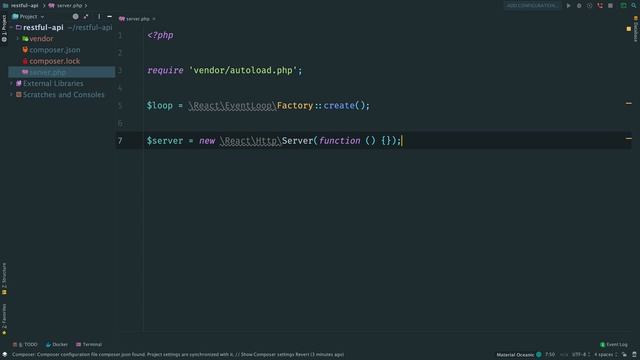Screen dimensions: 640x360
Task: Click 'vendor/autoload.php' string in code
Action: coord(243,71)
